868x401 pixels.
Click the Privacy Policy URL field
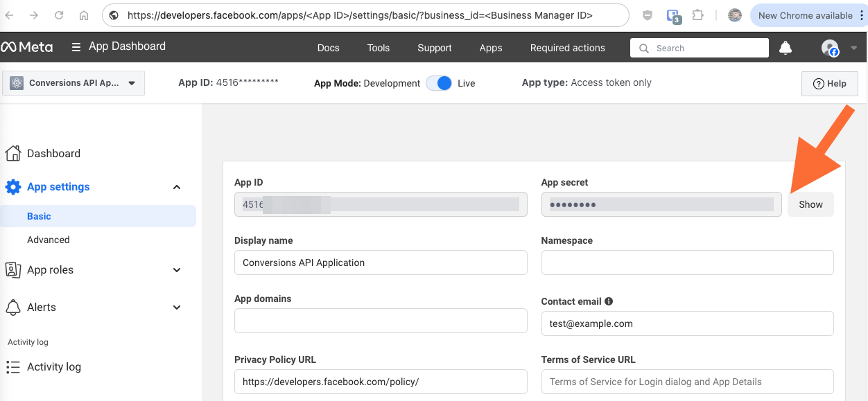(381, 382)
